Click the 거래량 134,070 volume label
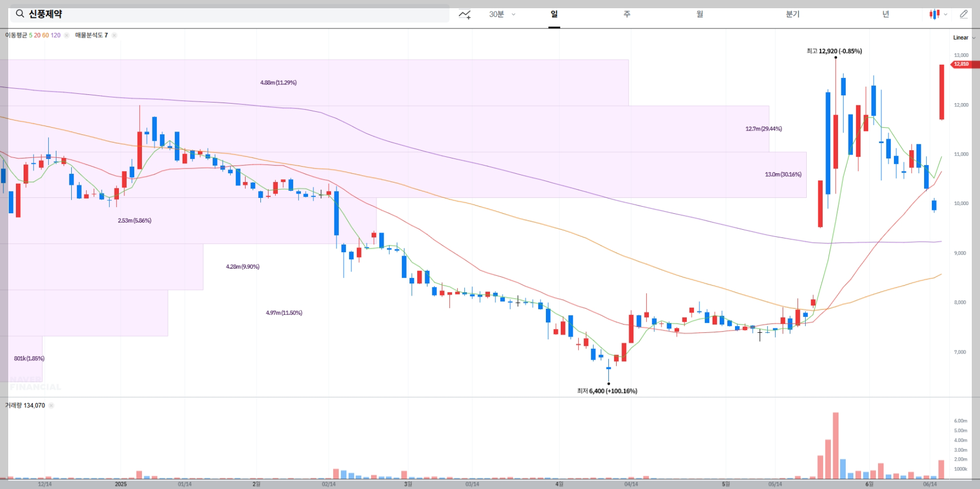The height and width of the screenshot is (489, 980). pyautogui.click(x=25, y=406)
